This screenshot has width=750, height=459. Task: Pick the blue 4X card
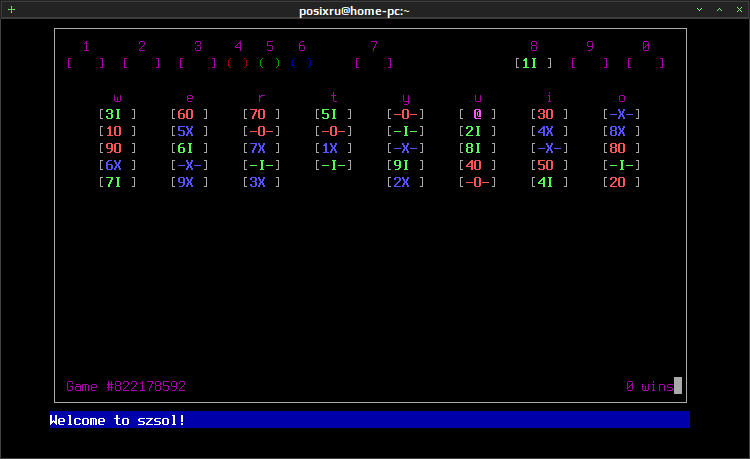[549, 131]
